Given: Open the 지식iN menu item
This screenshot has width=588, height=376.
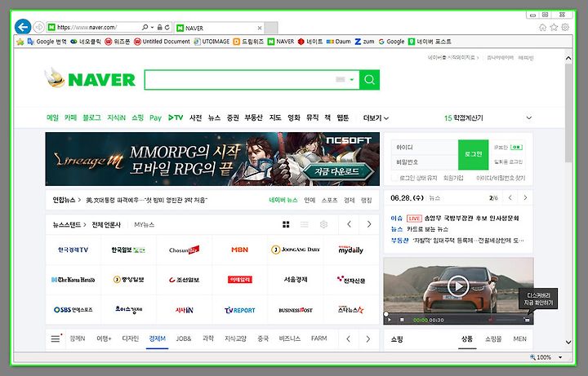Looking at the screenshot, I should point(116,117).
